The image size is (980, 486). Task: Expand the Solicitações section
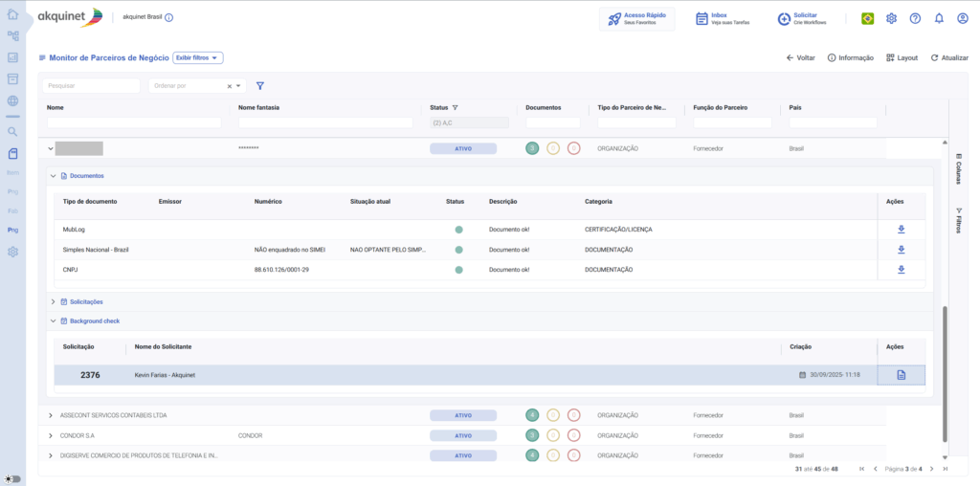coord(54,301)
